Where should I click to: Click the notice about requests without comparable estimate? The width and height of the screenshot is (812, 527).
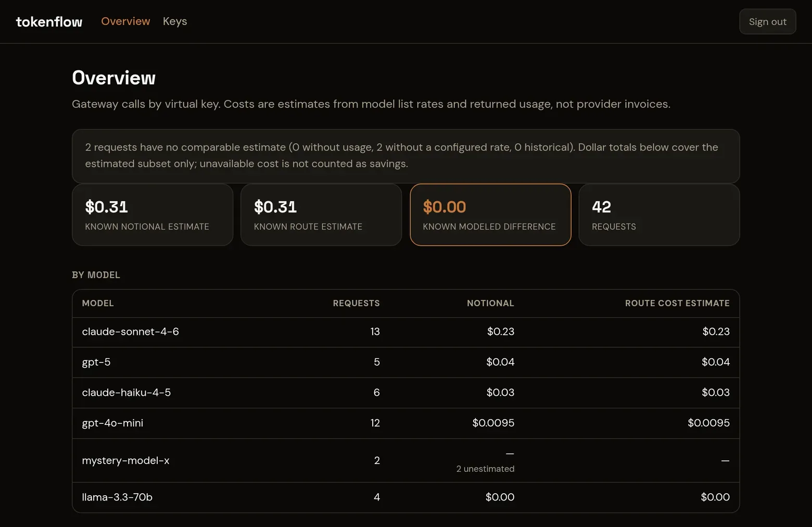coord(405,156)
